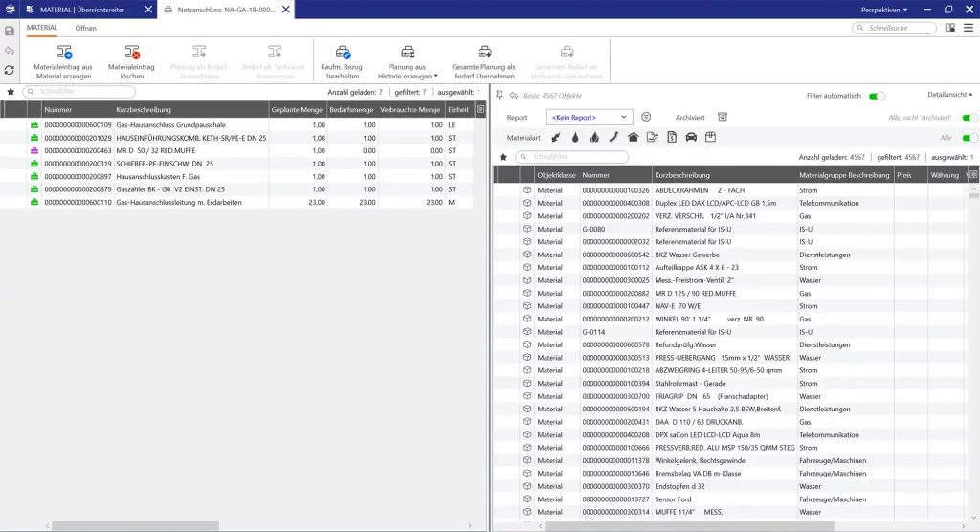Viewport: 980px width, 532px height.
Task: Click Gesamte Planung als Bedarf übernehmen
Action: point(484,52)
